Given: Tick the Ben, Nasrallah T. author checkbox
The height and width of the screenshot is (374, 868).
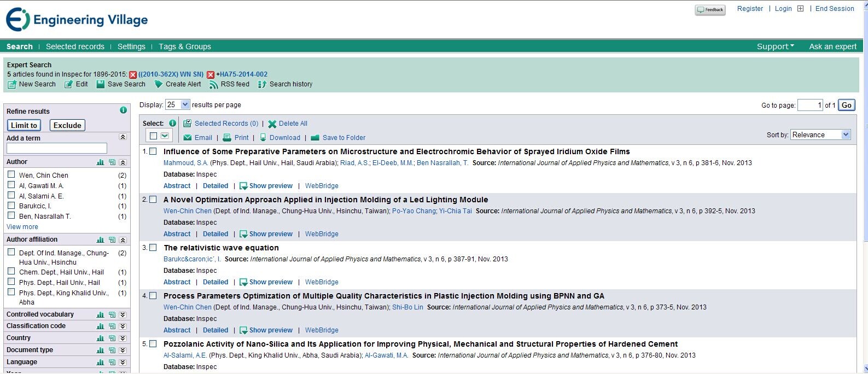Looking at the screenshot, I should point(11,215).
